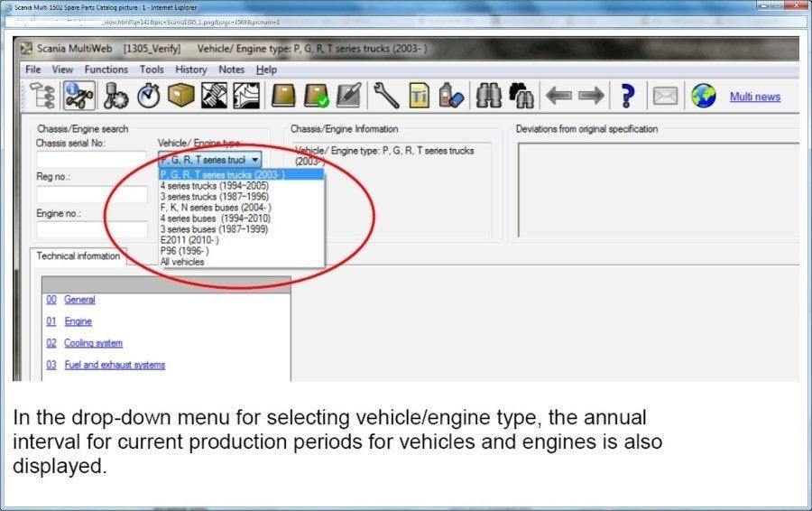
Task: Open the book with green checkmark icon
Action: tap(316, 96)
